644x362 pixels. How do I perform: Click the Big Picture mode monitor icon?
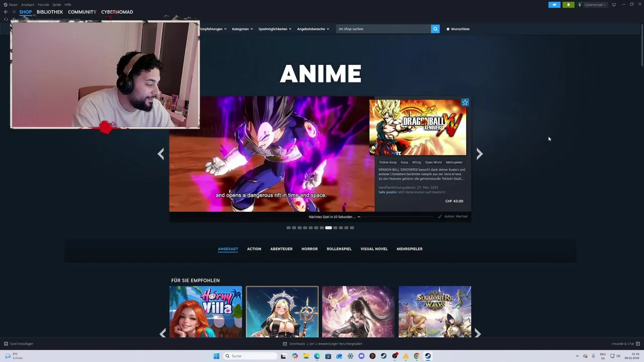coord(614,5)
